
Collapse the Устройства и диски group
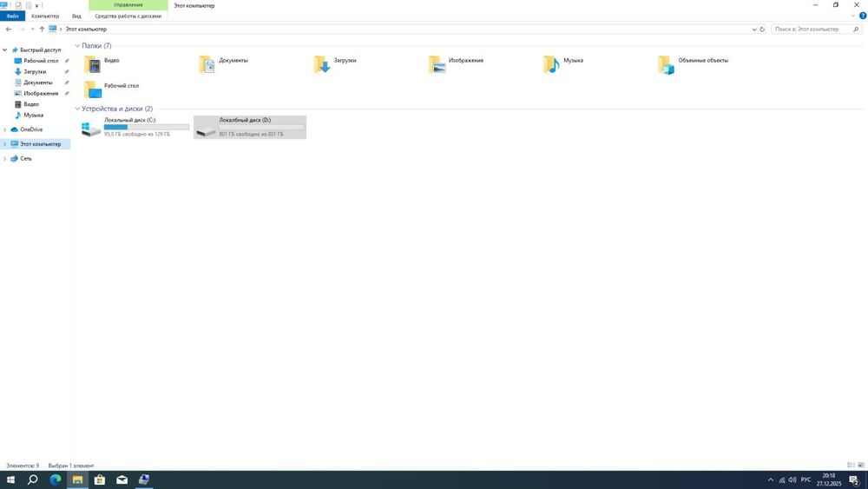(x=77, y=109)
